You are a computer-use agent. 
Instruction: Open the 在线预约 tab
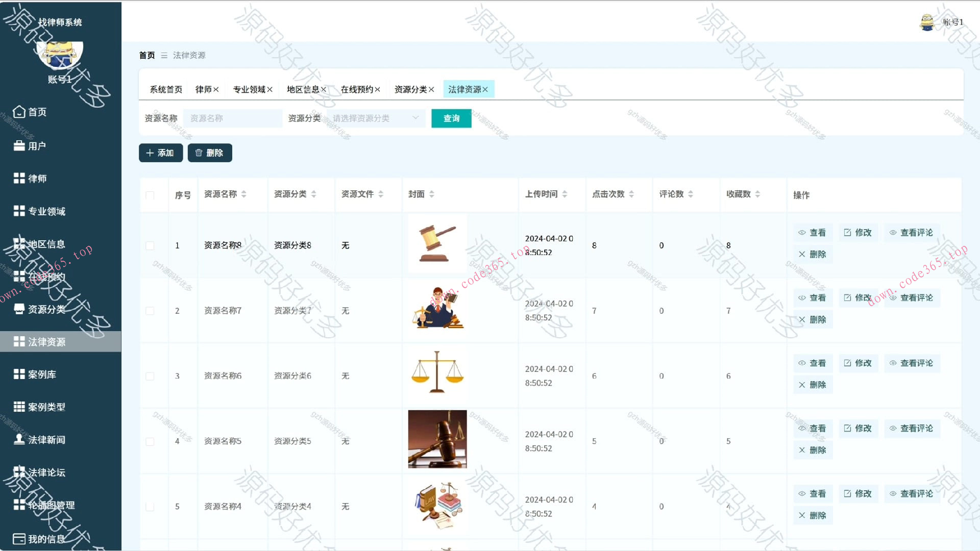click(358, 89)
